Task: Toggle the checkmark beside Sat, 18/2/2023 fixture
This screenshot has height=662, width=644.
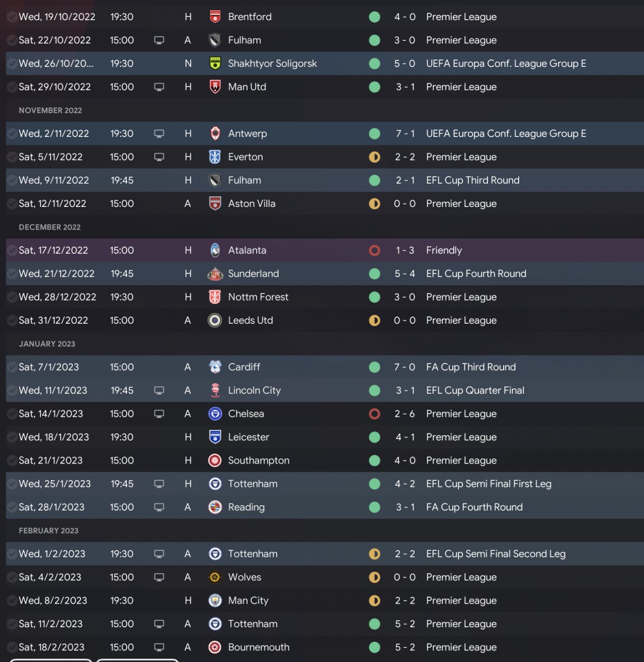Action: click(11, 647)
